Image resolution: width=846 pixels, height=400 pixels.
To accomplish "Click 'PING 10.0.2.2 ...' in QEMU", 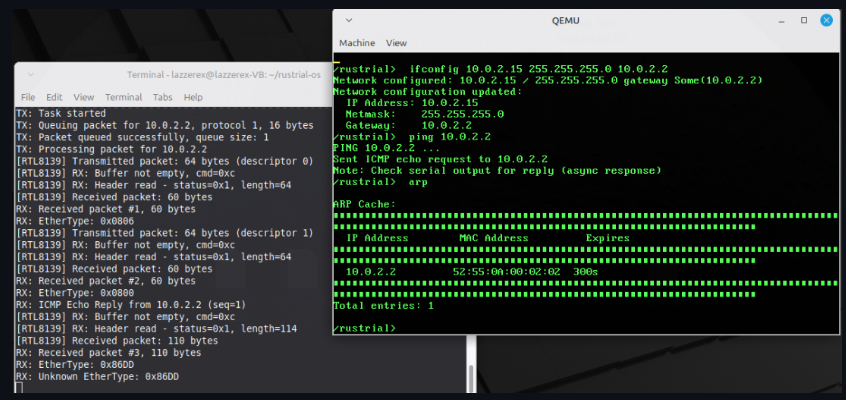I will (x=386, y=148).
